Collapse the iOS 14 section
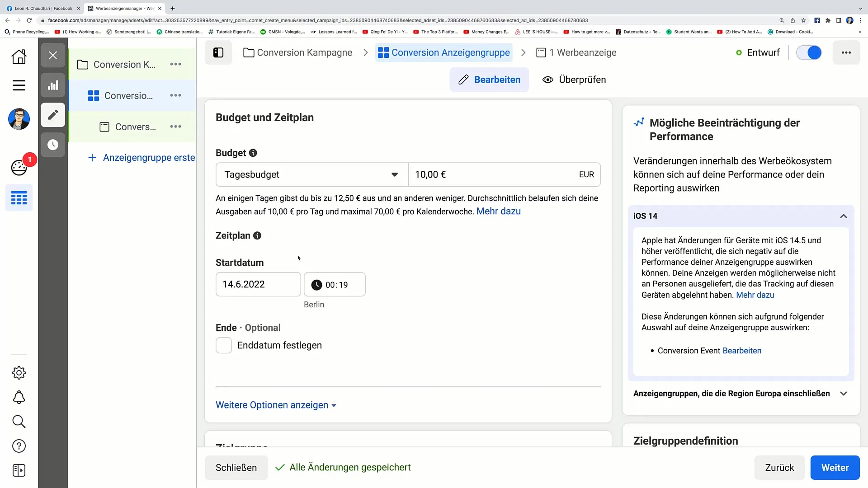Screen dimensions: 868x488 tap(843, 216)
